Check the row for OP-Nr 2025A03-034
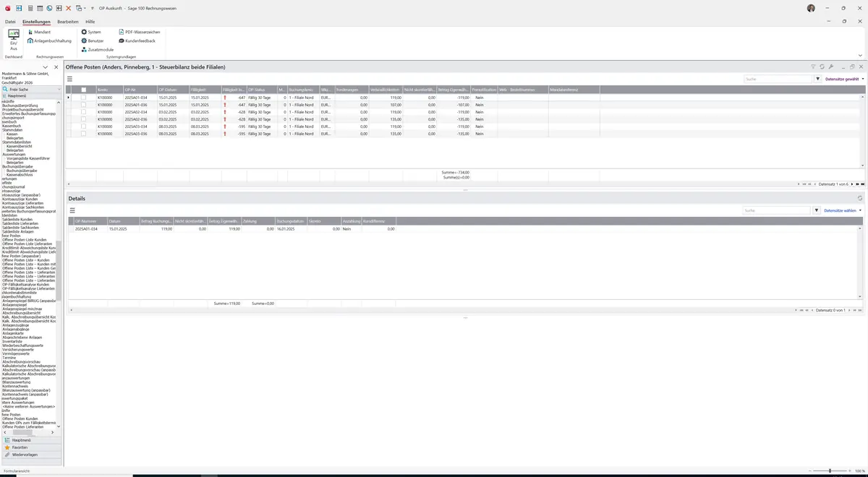868x477 pixels. [x=84, y=126]
